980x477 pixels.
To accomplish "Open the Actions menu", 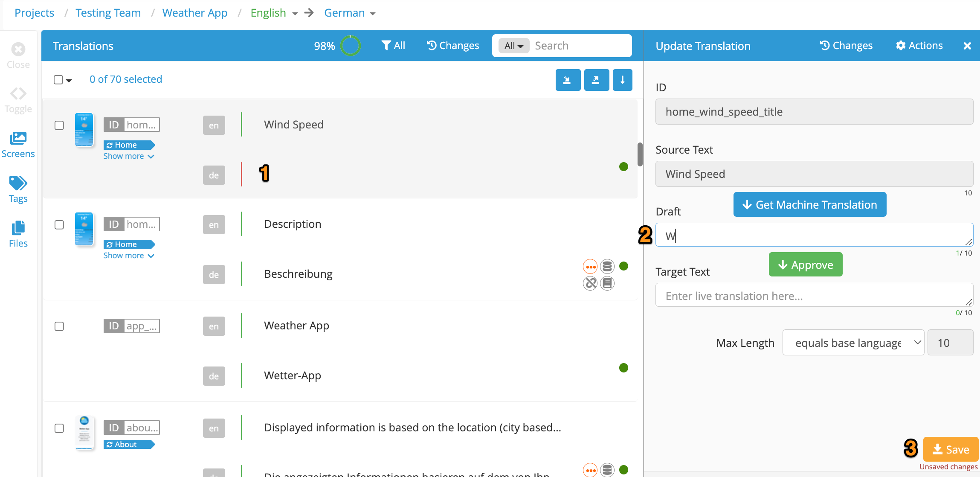I will point(919,46).
